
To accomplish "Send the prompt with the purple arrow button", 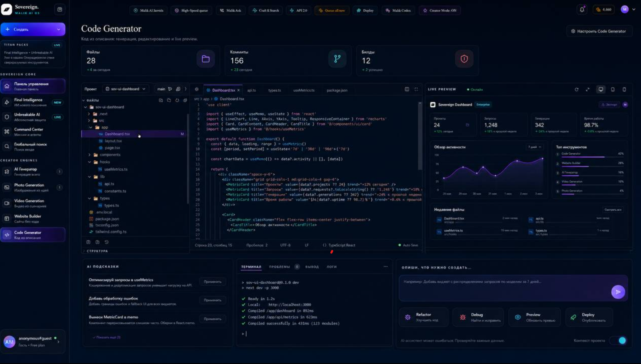I will pyautogui.click(x=618, y=292).
